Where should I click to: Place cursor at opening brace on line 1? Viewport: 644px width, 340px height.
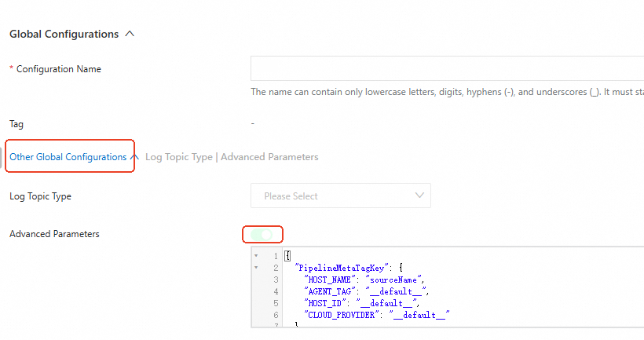pyautogui.click(x=287, y=256)
